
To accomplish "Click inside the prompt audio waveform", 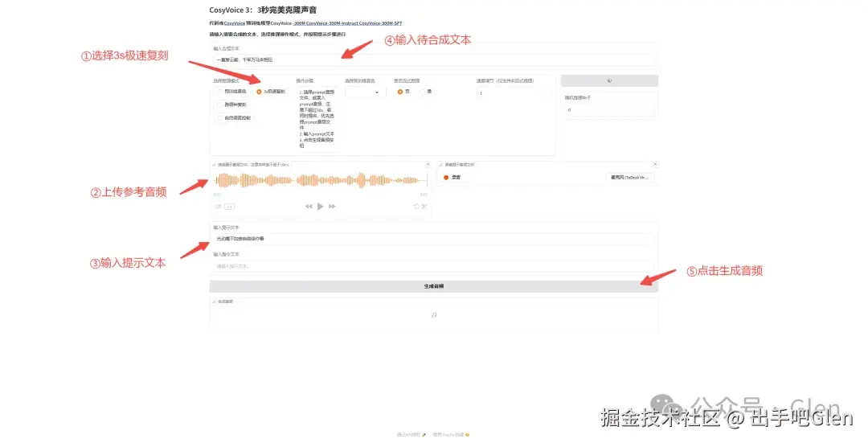I will tap(320, 180).
